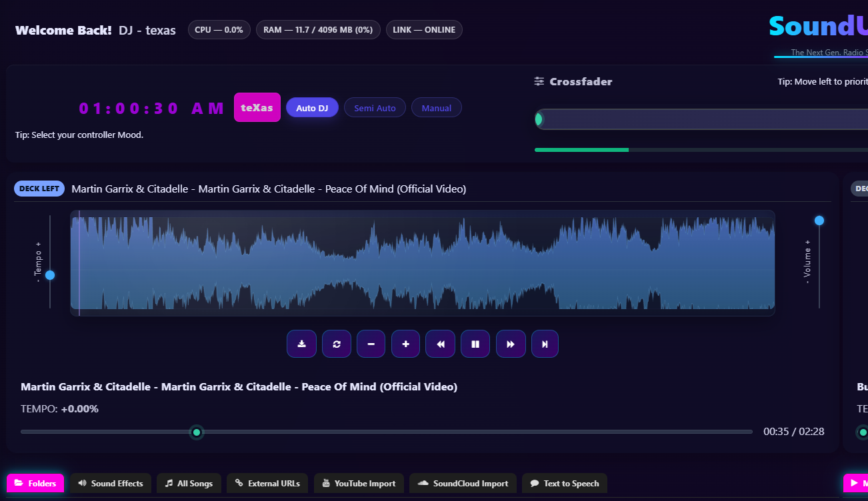Switch controller mode to Auto DJ
The height and width of the screenshot is (501, 868).
312,108
